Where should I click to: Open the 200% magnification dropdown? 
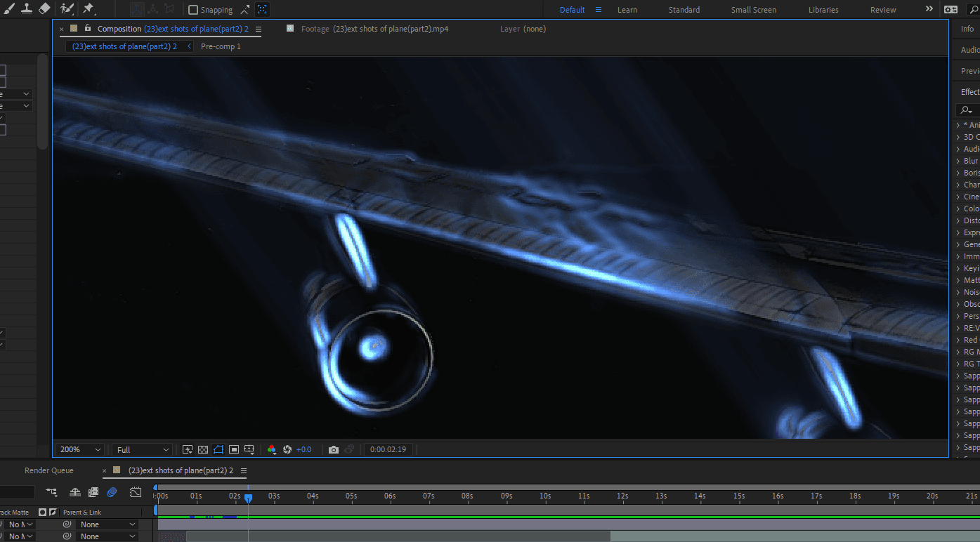pyautogui.click(x=81, y=449)
